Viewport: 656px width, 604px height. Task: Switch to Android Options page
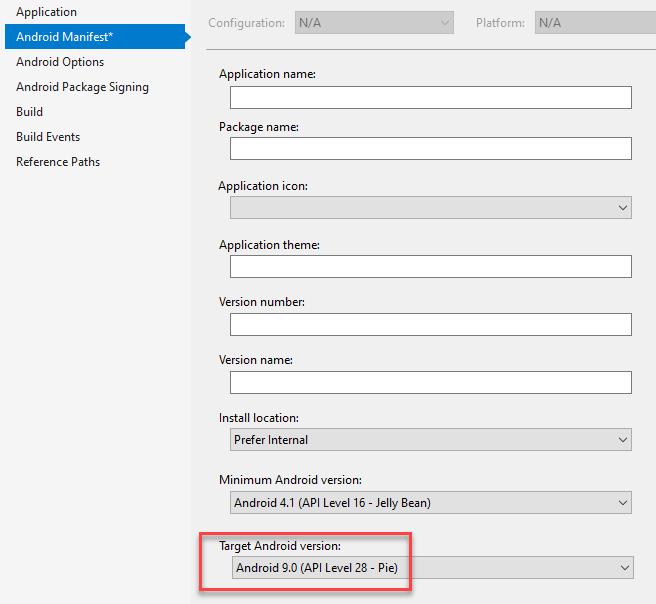click(x=60, y=62)
